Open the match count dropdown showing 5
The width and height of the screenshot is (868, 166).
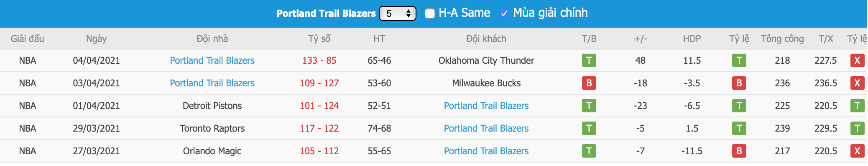[x=398, y=13]
